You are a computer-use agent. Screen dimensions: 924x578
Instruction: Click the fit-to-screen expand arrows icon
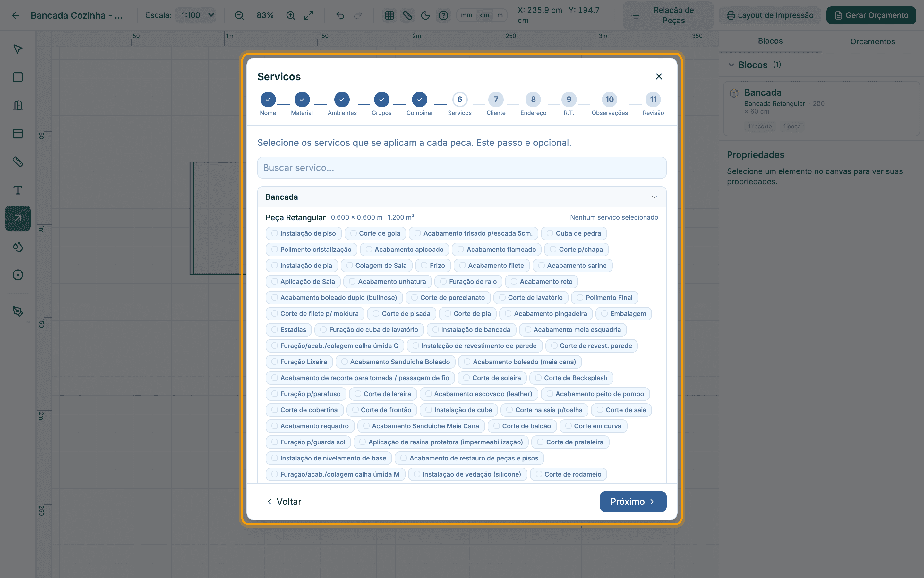point(309,15)
